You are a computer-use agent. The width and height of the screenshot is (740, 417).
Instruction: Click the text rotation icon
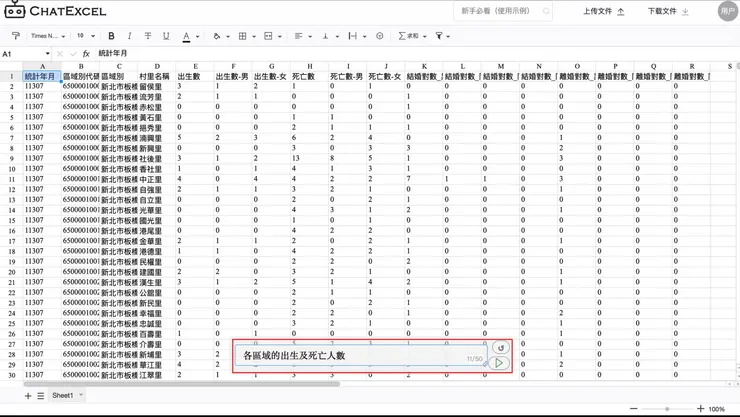coord(379,36)
